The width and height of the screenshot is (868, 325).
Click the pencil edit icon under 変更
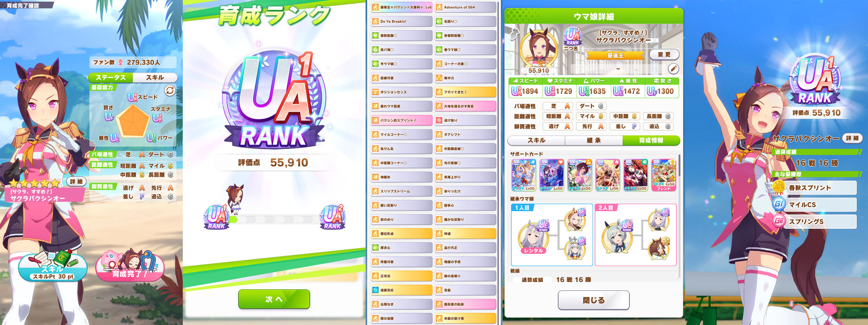(673, 69)
